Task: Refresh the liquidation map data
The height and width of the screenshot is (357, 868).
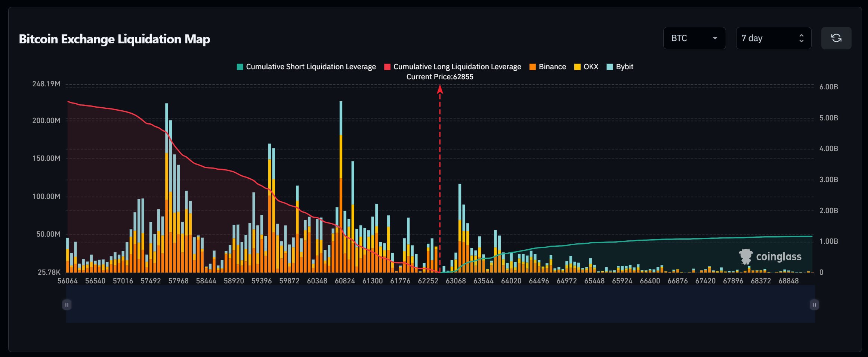Action: 836,38
